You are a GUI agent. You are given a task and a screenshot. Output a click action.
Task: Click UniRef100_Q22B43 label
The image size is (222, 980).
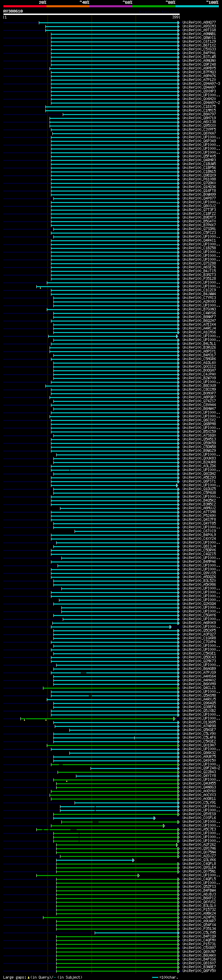(x=199, y=772)
